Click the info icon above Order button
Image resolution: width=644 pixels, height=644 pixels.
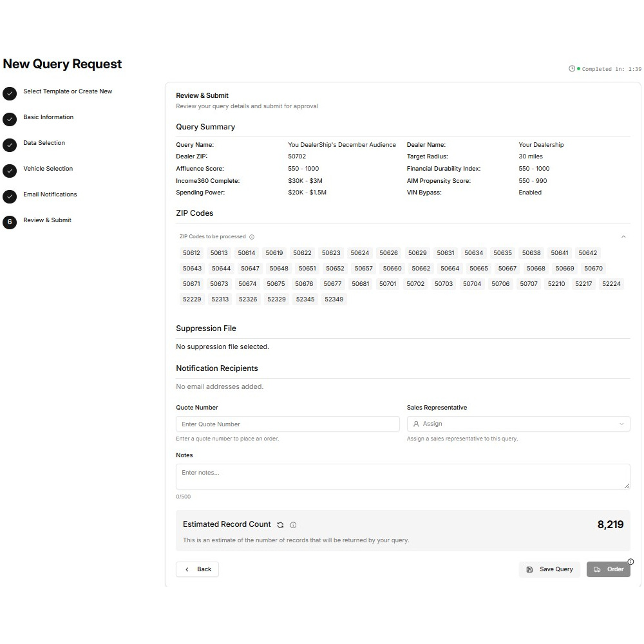point(630,562)
